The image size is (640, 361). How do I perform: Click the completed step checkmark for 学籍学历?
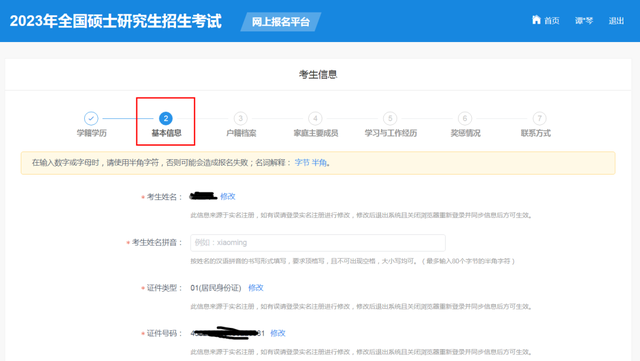point(91,118)
